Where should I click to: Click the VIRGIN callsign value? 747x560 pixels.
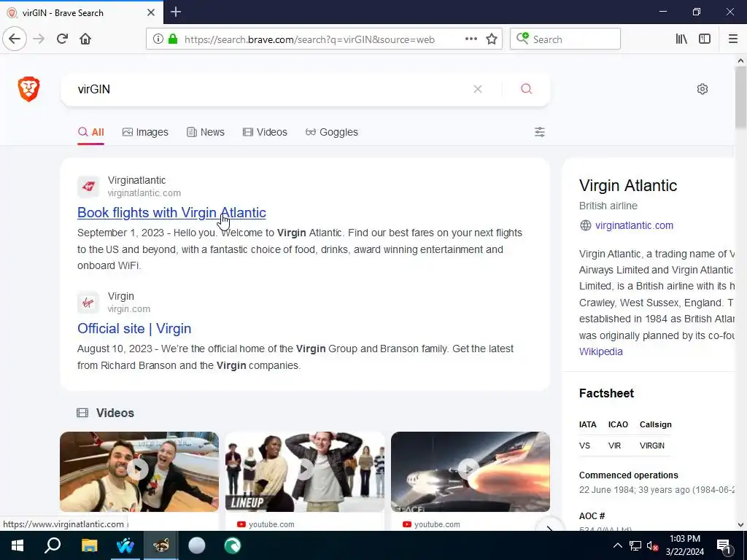pos(651,446)
